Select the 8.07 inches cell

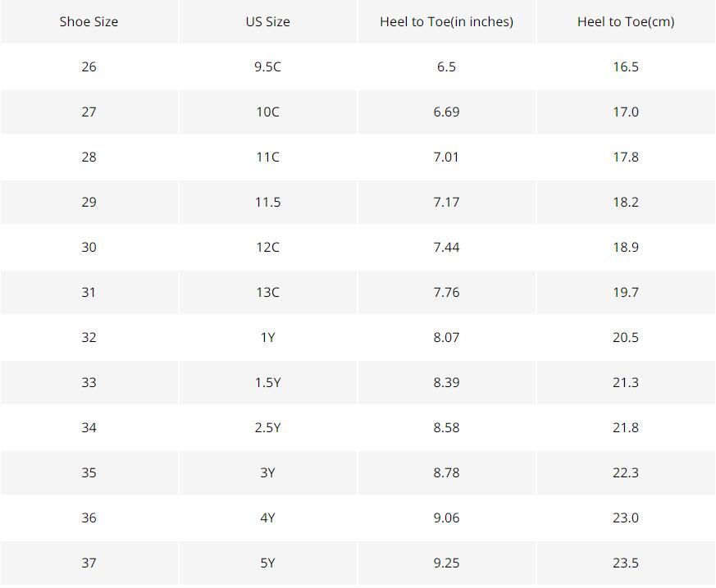tap(447, 337)
